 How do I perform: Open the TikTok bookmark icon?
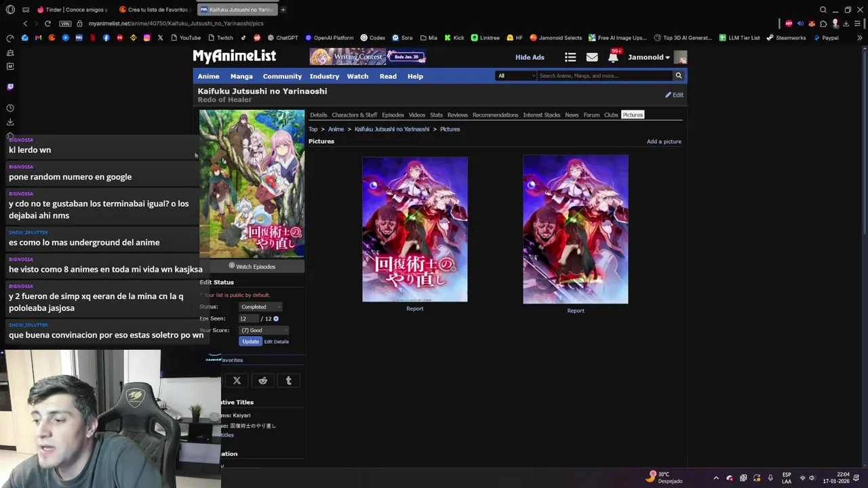click(x=243, y=38)
